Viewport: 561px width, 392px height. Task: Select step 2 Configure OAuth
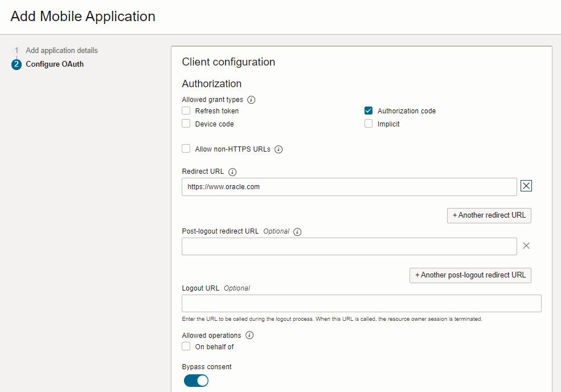click(x=55, y=64)
